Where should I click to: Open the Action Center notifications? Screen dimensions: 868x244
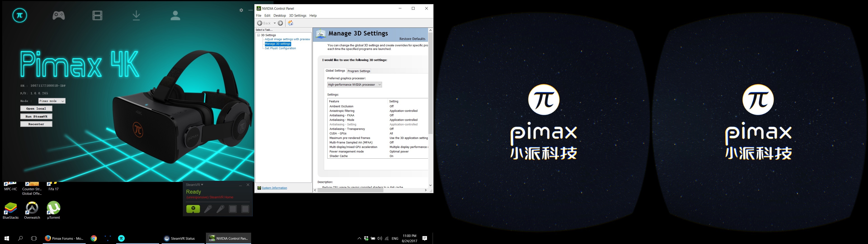(425, 238)
